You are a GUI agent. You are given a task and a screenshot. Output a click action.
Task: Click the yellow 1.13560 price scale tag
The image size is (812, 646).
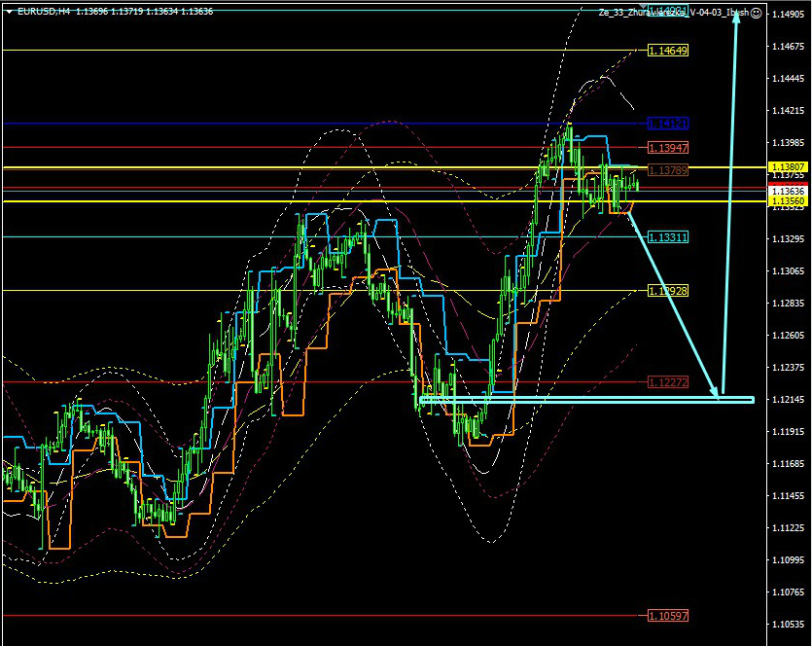[x=789, y=201]
